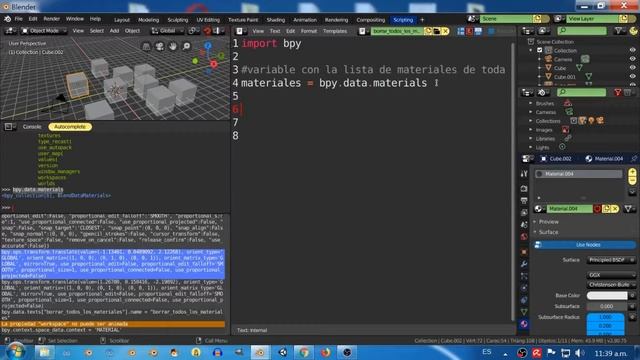Screen dimensions: 640x360
Task: Toggle snapping magnet icon in viewport header
Action: pos(207,31)
